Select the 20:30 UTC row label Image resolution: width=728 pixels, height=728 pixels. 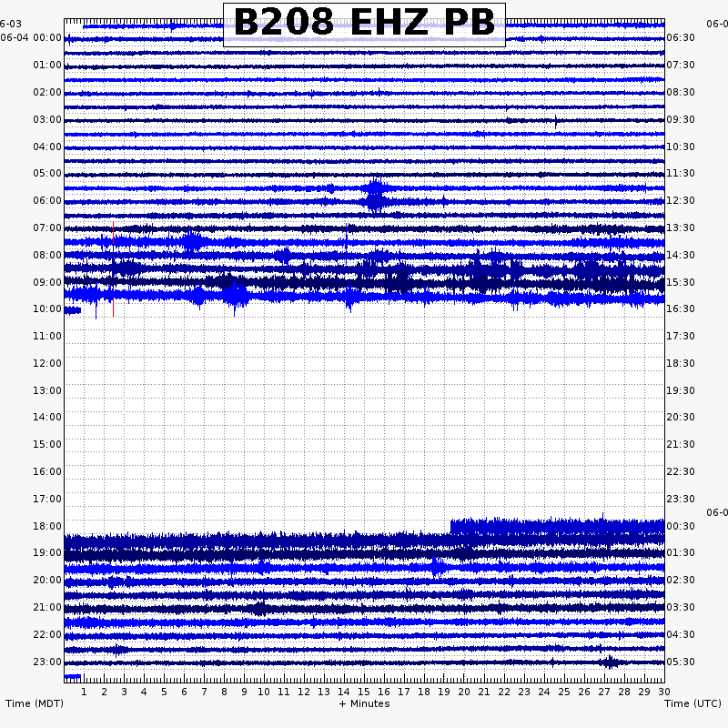tap(681, 417)
